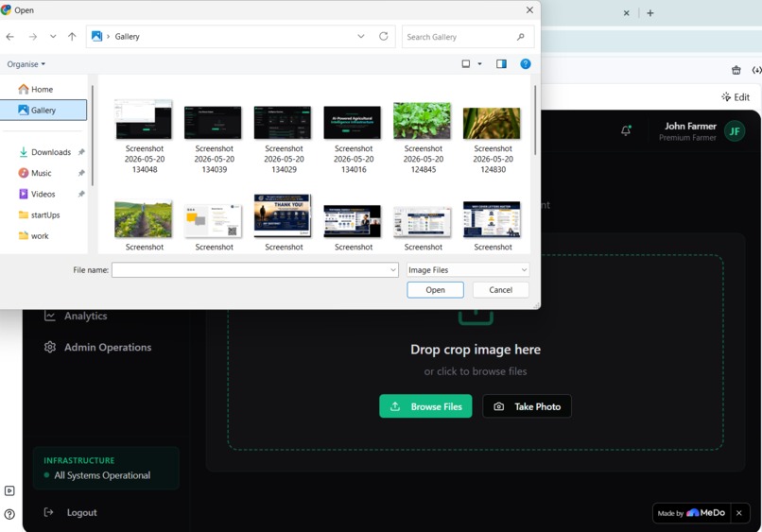This screenshot has width=762, height=532.
Task: Open the Organise menu
Action: tap(26, 64)
